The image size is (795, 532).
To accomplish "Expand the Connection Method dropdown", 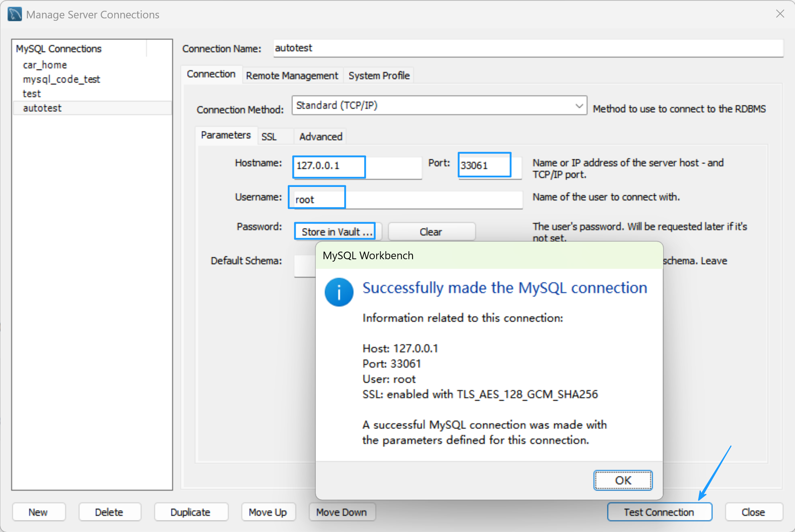I will (439, 105).
